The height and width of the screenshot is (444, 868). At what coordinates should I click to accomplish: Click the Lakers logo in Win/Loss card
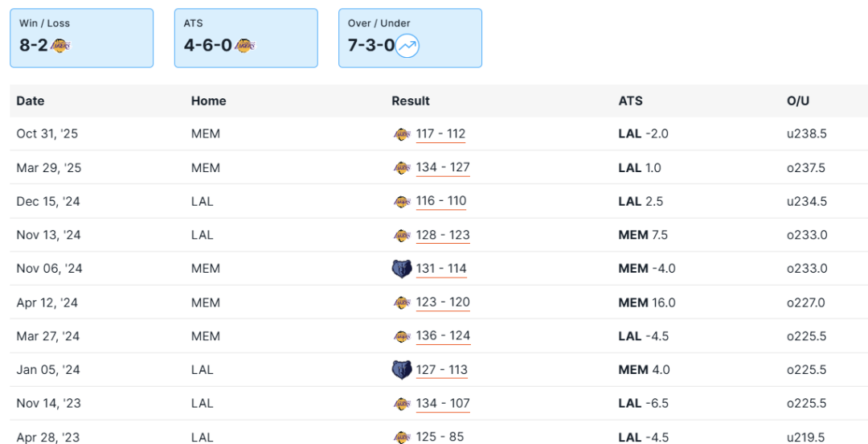click(x=61, y=46)
